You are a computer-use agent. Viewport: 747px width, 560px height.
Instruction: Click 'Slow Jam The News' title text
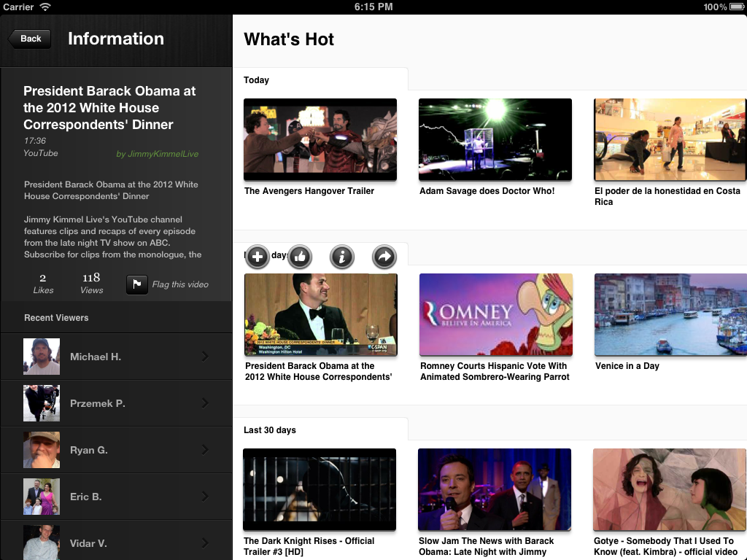tap(486, 546)
